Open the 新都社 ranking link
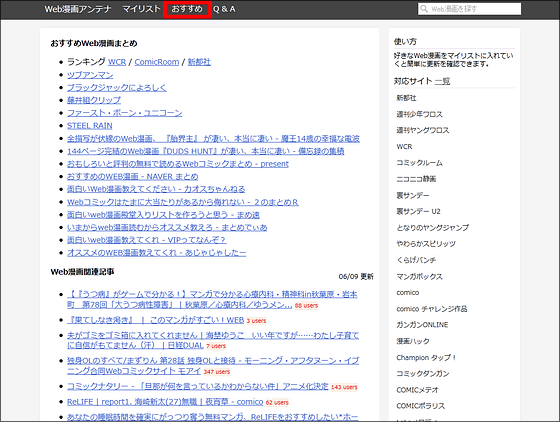The image size is (560, 422). point(199,62)
